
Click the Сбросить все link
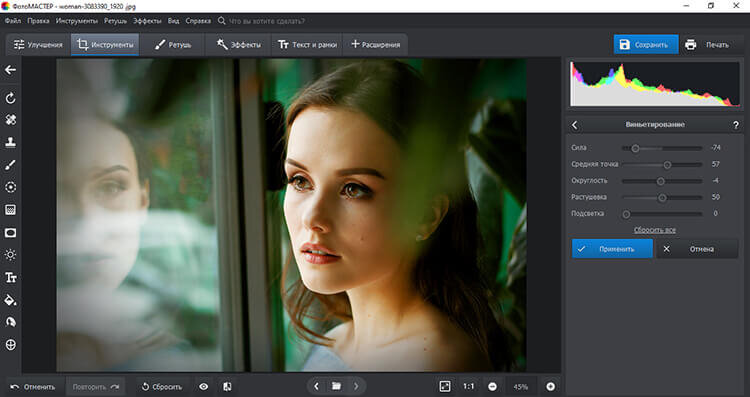(655, 230)
